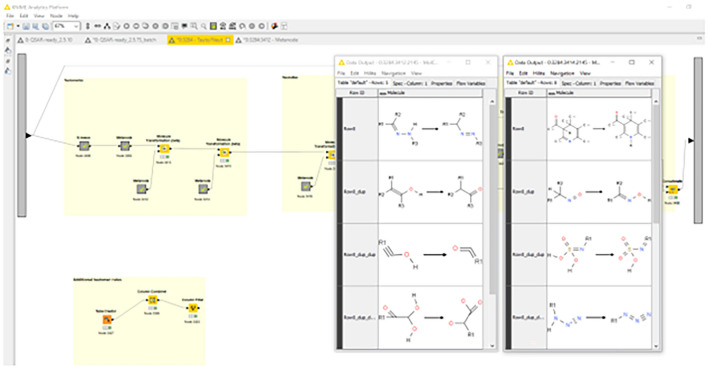708x369 pixels.
Task: Click the execute selected nodes icon
Action: (126, 26)
